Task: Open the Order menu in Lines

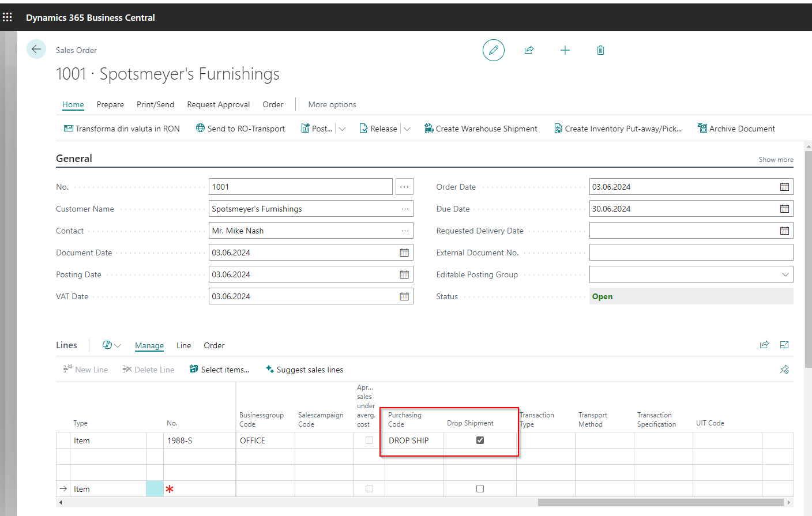Action: pos(214,345)
